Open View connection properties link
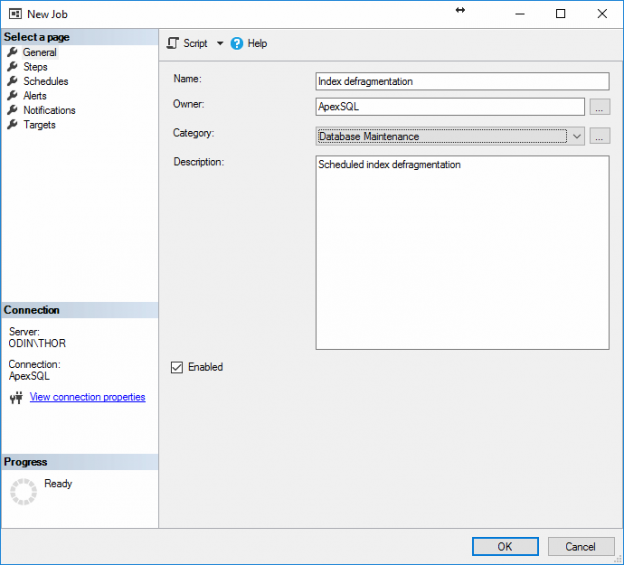This screenshot has width=624, height=565. pos(87,397)
